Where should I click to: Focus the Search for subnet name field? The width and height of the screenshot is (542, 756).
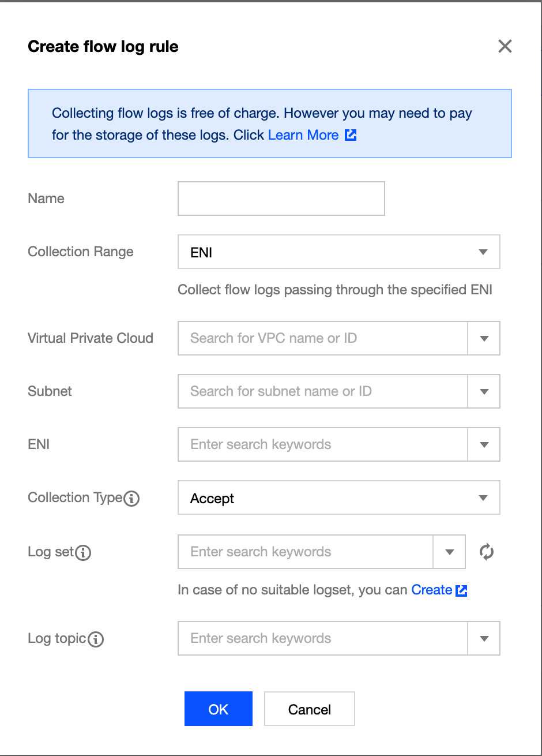(x=323, y=391)
